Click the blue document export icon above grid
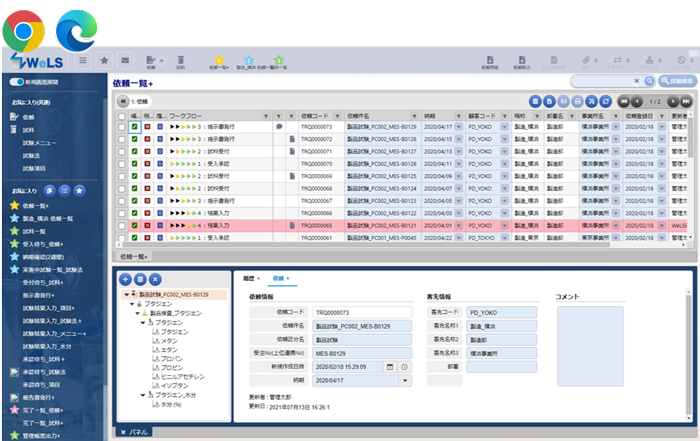The height and width of the screenshot is (441, 700). point(549,102)
